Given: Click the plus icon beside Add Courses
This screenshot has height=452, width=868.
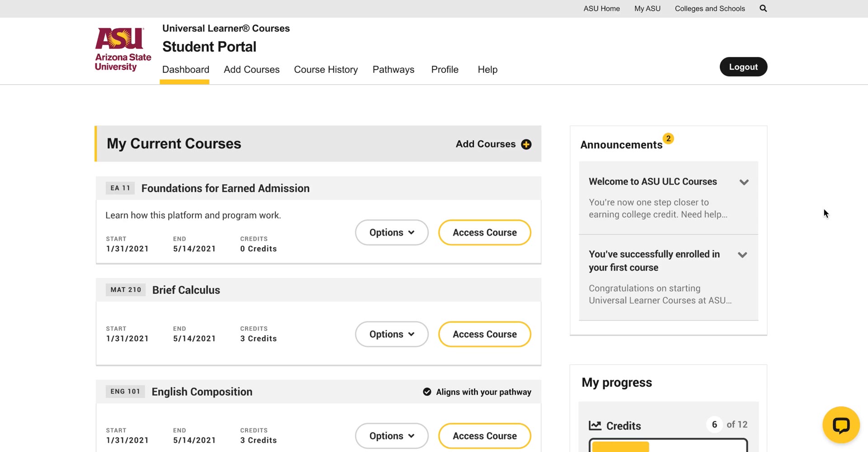Looking at the screenshot, I should 526,144.
